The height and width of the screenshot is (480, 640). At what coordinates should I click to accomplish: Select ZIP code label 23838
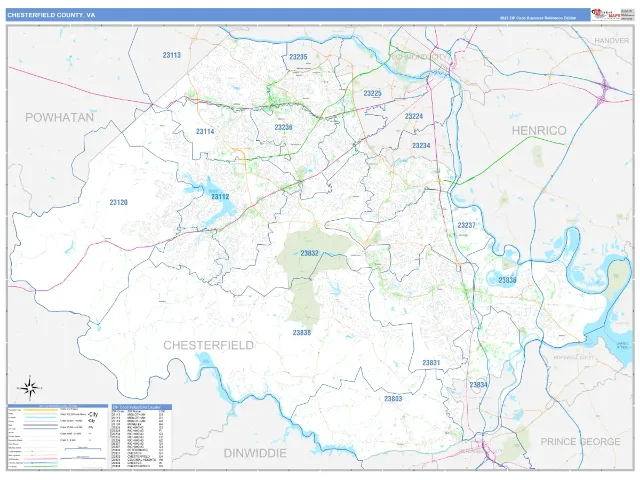(x=302, y=333)
